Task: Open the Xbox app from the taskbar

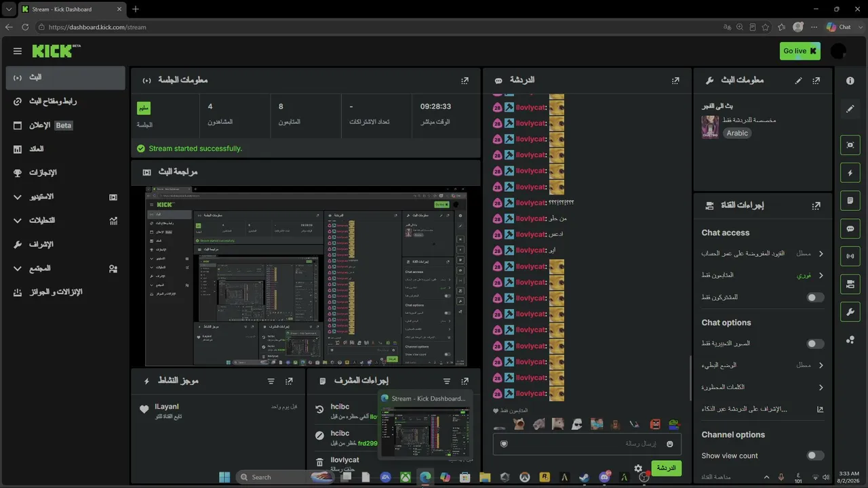Action: tap(405, 477)
